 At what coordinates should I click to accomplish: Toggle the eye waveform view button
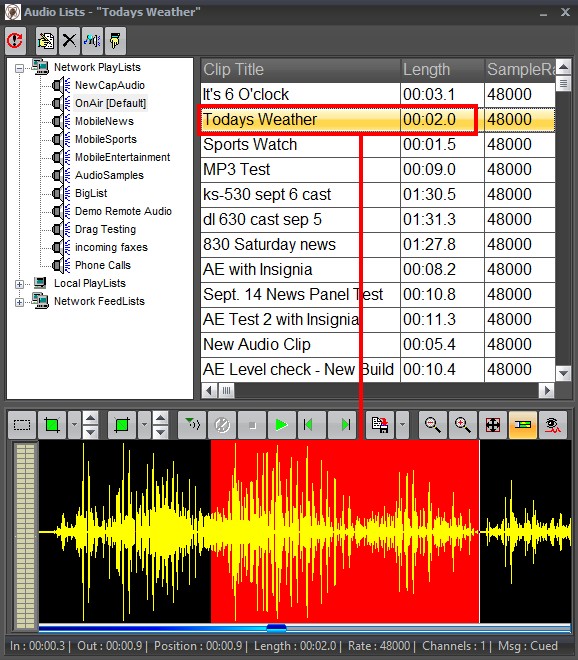click(553, 425)
